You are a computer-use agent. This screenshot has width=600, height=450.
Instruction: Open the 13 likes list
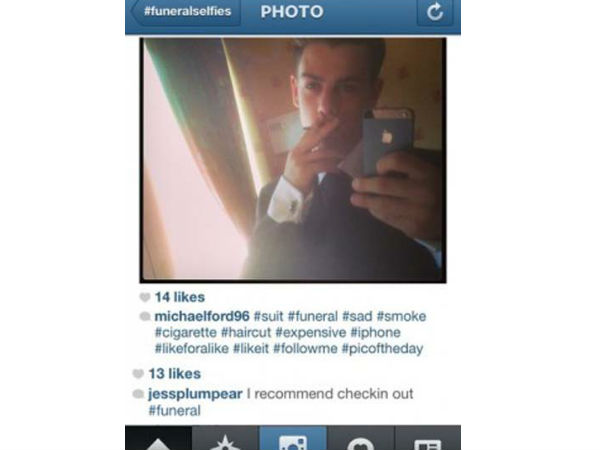pos(174,373)
